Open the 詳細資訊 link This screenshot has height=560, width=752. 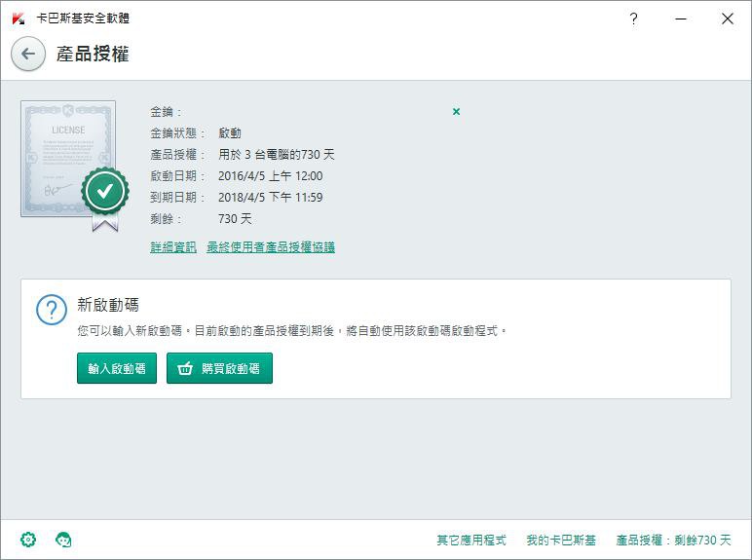[173, 247]
